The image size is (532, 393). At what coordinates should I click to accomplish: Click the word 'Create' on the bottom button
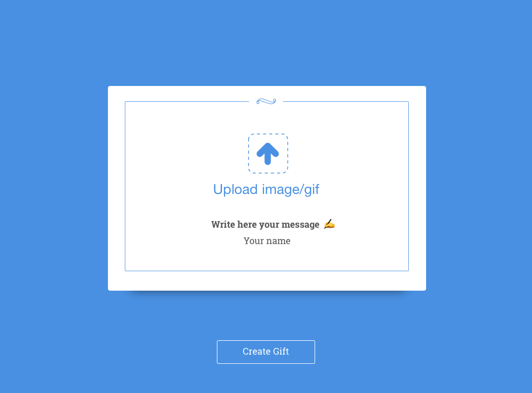(256, 352)
